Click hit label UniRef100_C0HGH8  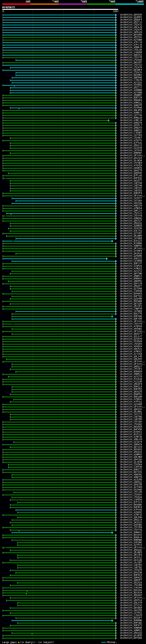coord(131,53)
